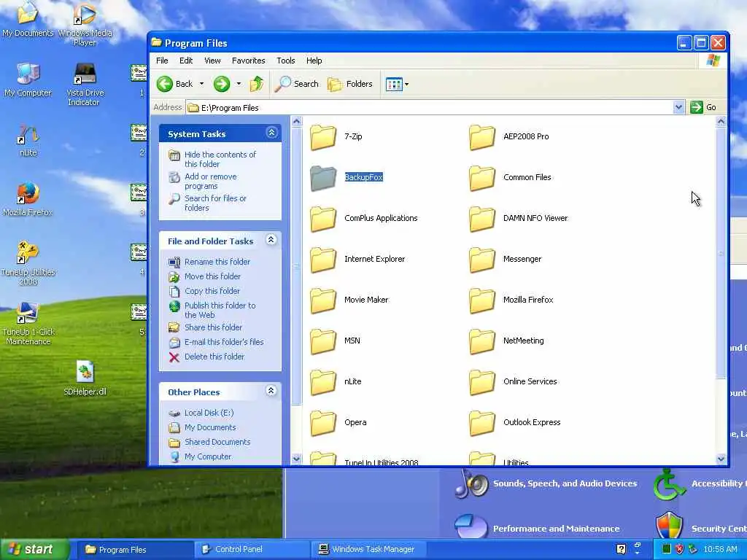
Task: Click the task pane scroll down arrow
Action: [x=296, y=459]
